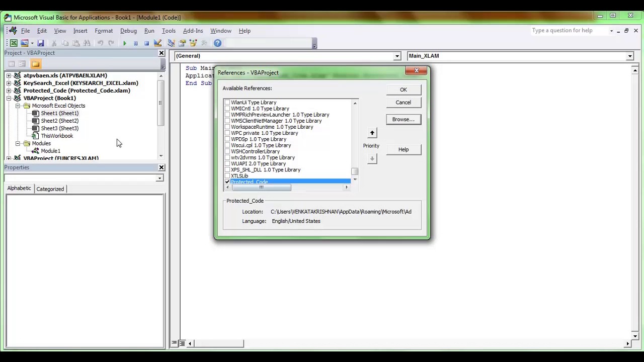Image resolution: width=644 pixels, height=362 pixels.
Task: Check WorkspaceRuntime 1.0 Type Library checkbox
Action: pyautogui.click(x=227, y=127)
